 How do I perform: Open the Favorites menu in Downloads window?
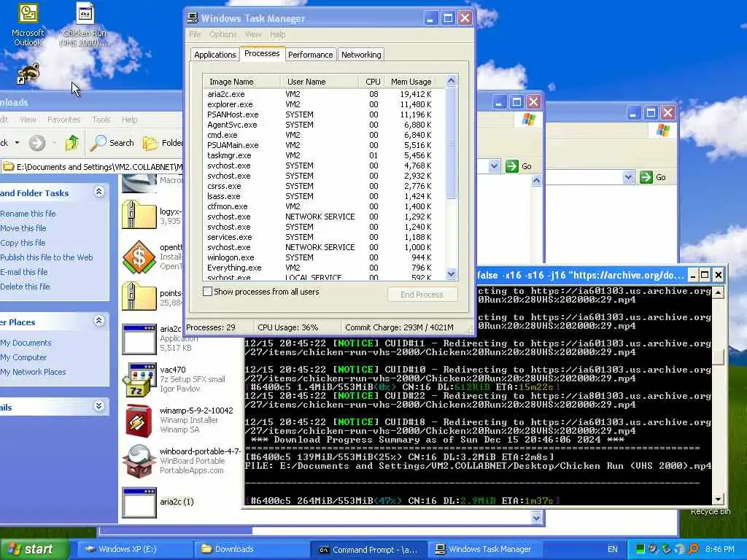pos(64,120)
